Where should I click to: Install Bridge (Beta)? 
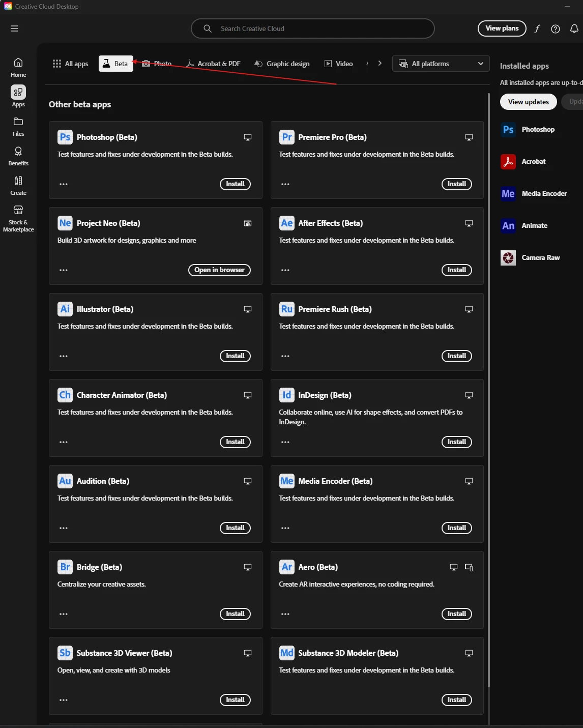pyautogui.click(x=235, y=614)
